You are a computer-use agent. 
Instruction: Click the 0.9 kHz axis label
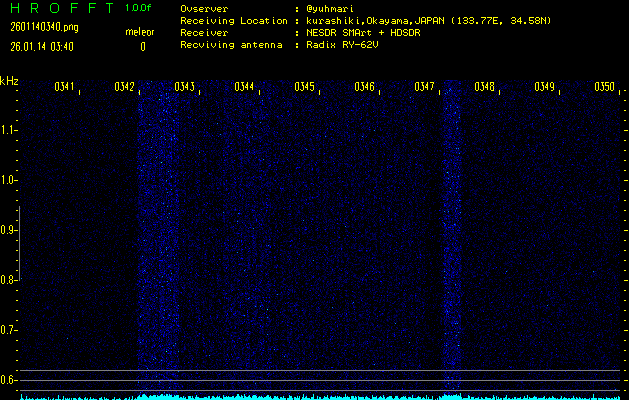tap(7, 230)
